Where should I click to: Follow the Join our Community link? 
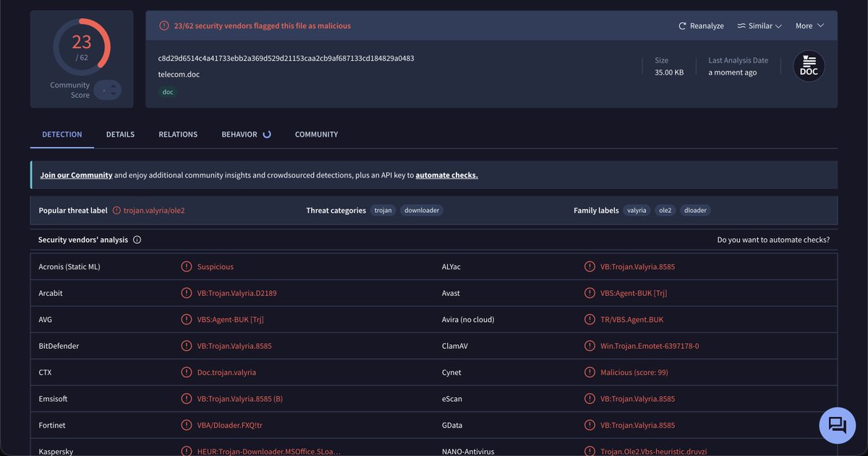click(76, 175)
